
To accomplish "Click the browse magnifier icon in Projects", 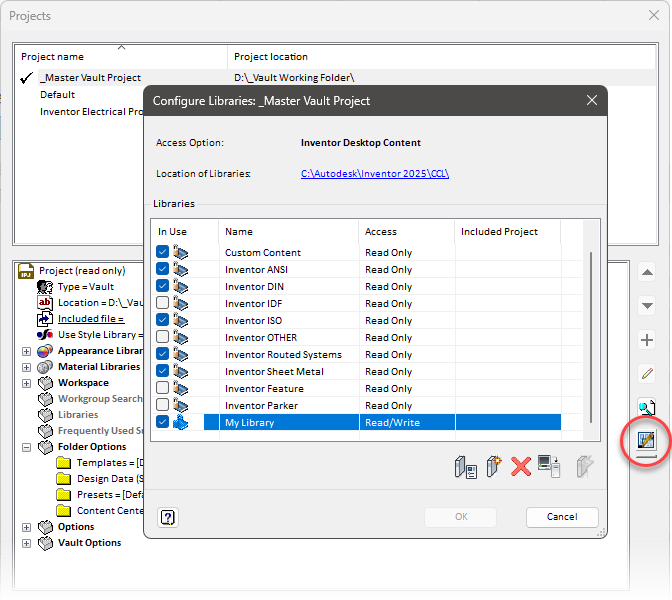I will (x=647, y=407).
